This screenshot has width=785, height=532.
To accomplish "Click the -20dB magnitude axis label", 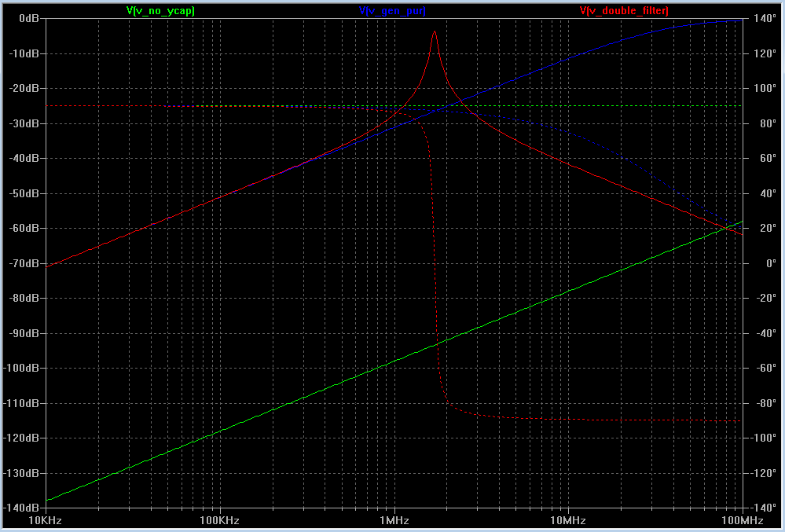I will coord(24,89).
